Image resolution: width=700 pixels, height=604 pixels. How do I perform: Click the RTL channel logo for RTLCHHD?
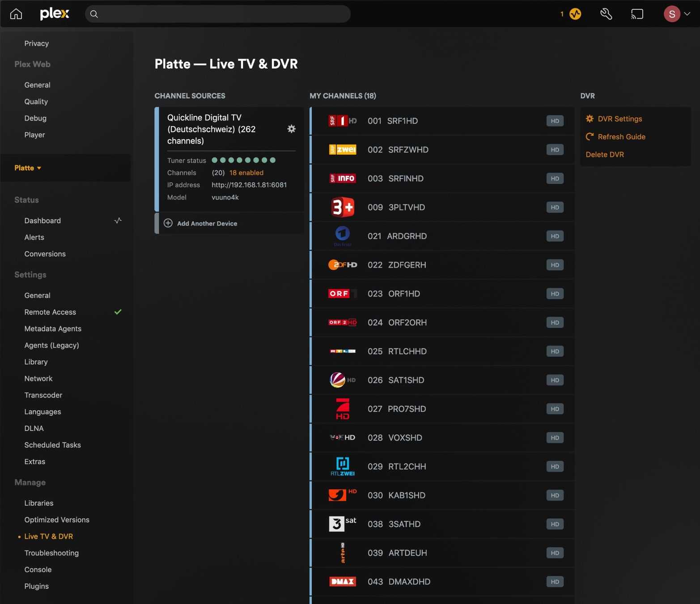click(x=343, y=351)
